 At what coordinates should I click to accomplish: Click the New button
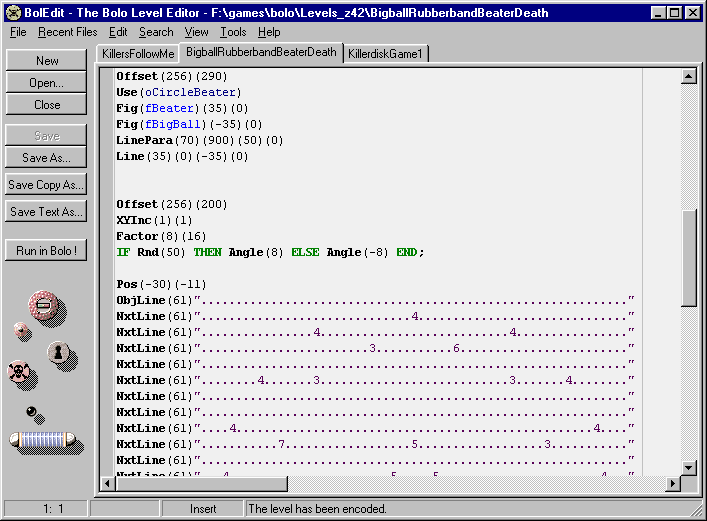(x=46, y=60)
